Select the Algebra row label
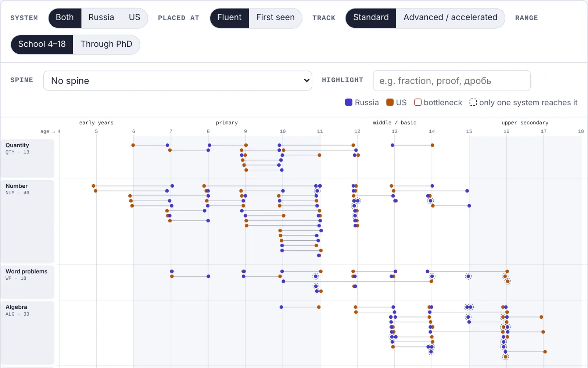Image resolution: width=588 pixels, height=368 pixels. point(27,333)
